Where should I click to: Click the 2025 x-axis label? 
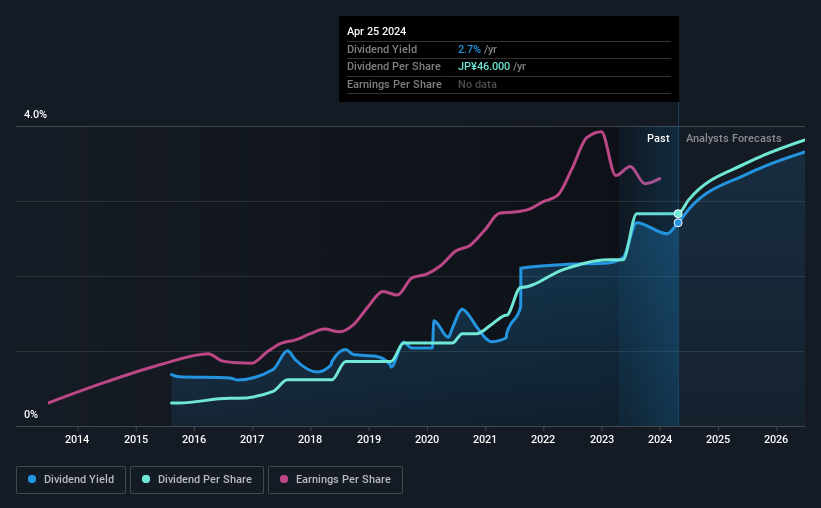(x=718, y=439)
